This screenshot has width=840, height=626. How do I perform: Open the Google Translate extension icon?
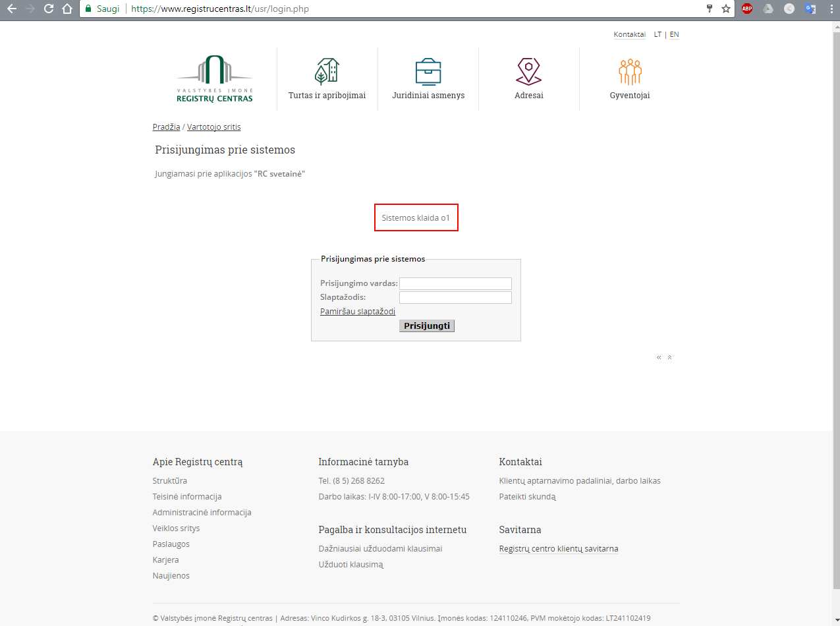810,9
